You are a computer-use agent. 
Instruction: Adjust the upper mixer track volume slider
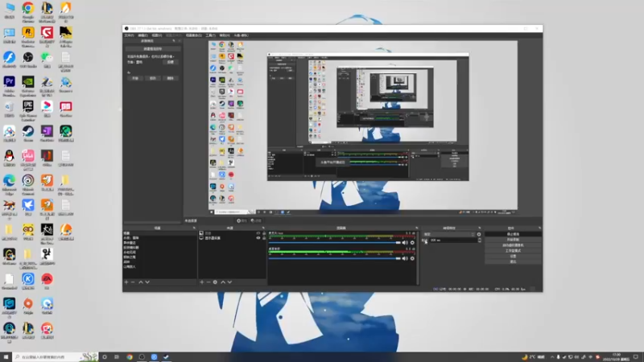[x=335, y=243]
